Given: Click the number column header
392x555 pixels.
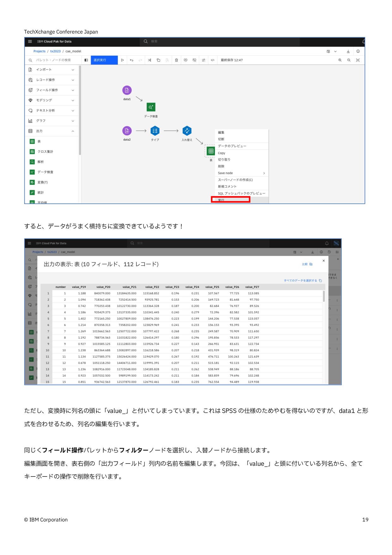Looking at the screenshot, I should point(61,287).
